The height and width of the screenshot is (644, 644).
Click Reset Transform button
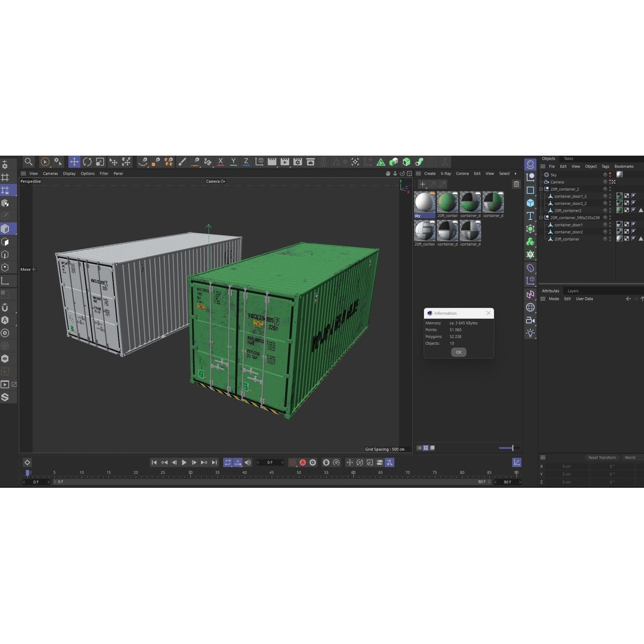[602, 457]
